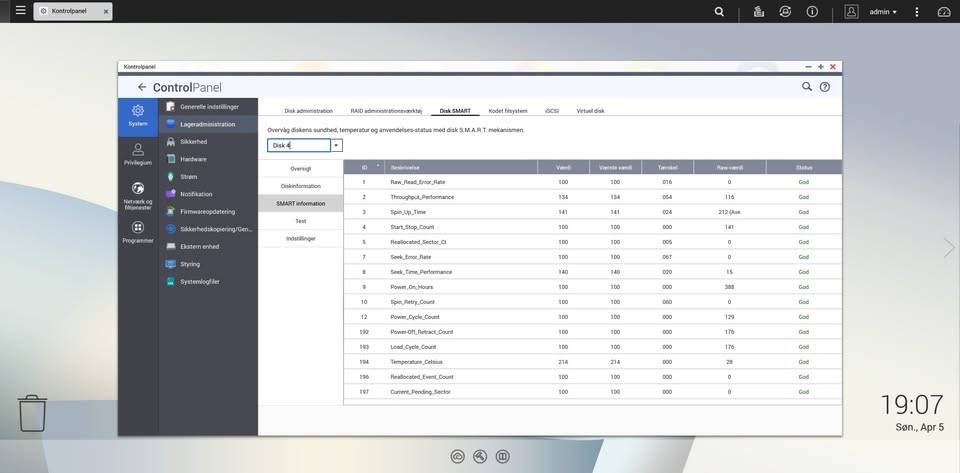Open the three-dot more options menu
The image size is (960, 473).
(x=917, y=12)
